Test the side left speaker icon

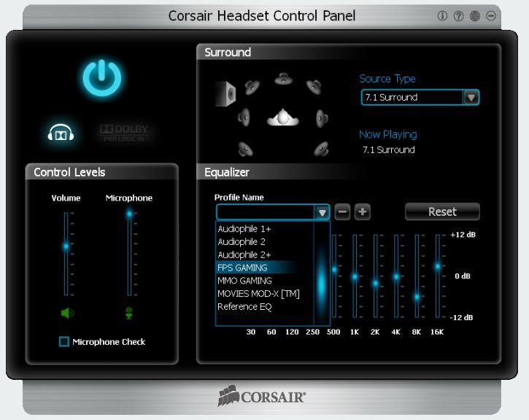tap(244, 117)
